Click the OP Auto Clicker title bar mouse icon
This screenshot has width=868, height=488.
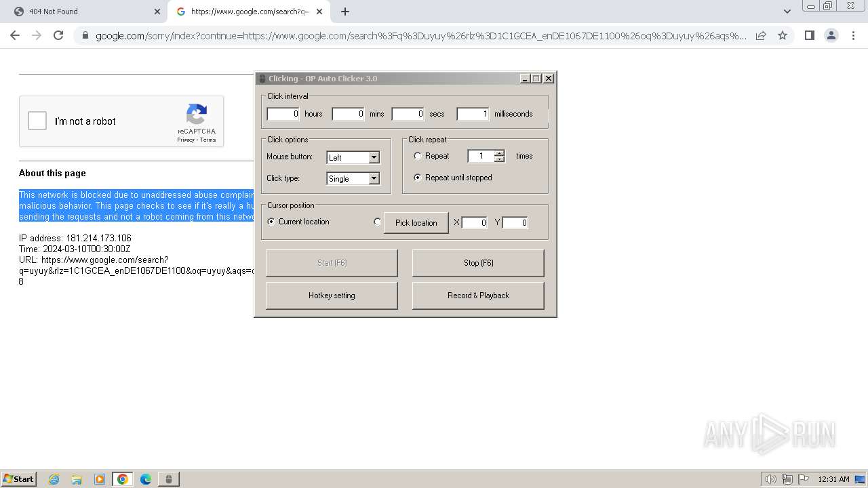coord(262,79)
